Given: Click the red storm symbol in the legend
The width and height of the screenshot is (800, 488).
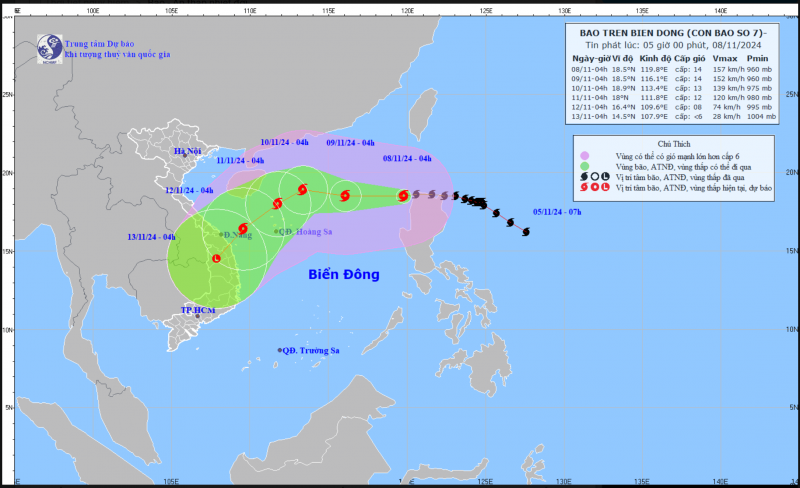Looking at the screenshot, I should tap(584, 187).
